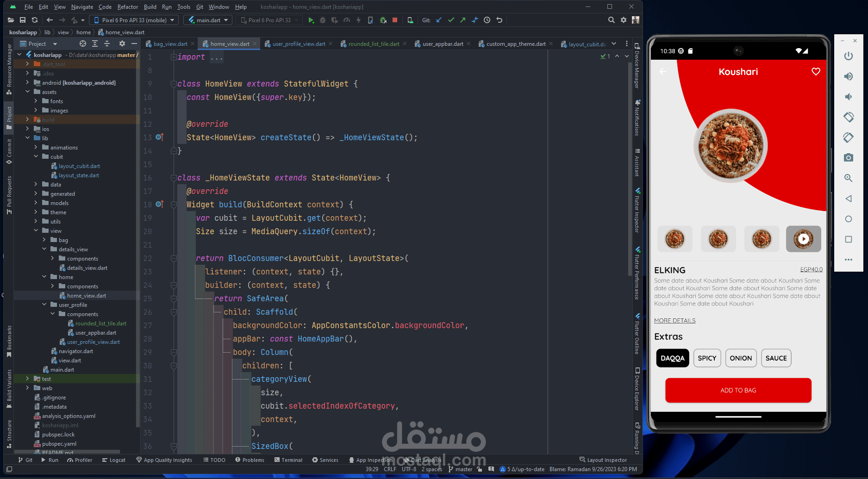868x479 pixels.
Task: Click emulator volume down button
Action: [848, 97]
